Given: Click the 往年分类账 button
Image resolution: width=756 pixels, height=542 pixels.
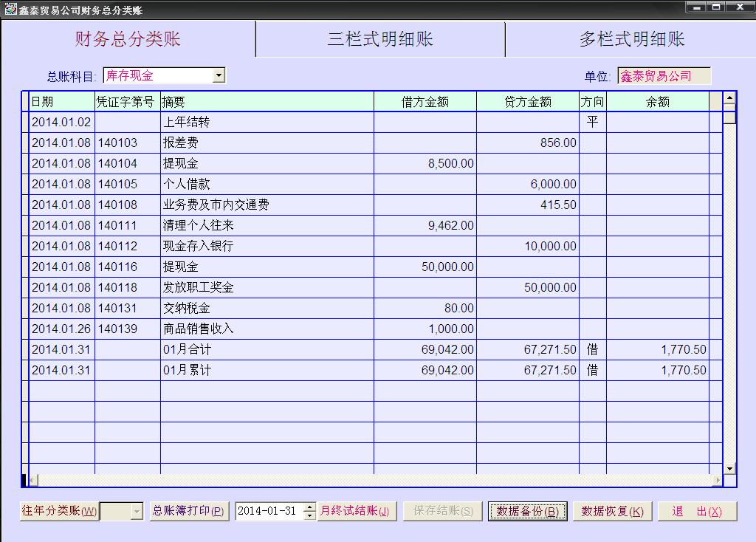Looking at the screenshot, I should 59,511.
